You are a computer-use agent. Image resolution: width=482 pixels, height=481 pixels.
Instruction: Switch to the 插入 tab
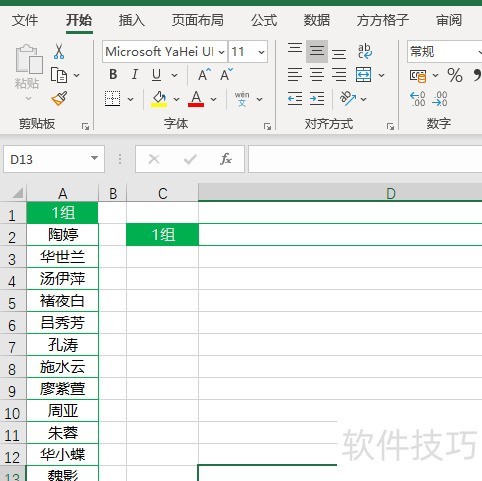(x=132, y=20)
